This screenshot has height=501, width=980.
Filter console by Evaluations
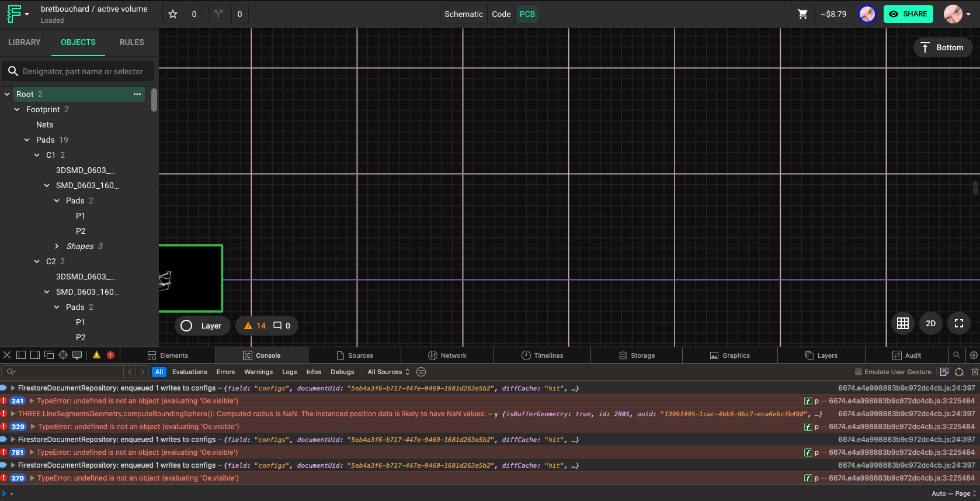(x=189, y=372)
